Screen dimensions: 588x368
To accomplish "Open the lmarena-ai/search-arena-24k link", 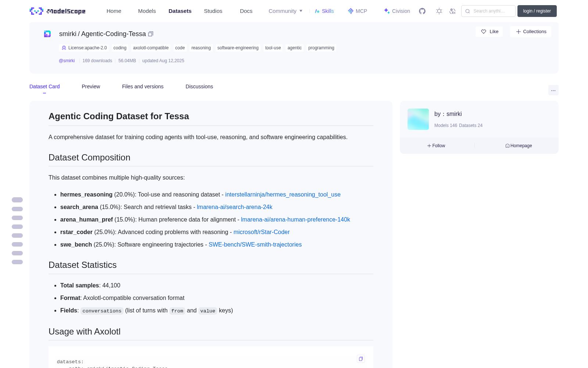I will coord(234,207).
